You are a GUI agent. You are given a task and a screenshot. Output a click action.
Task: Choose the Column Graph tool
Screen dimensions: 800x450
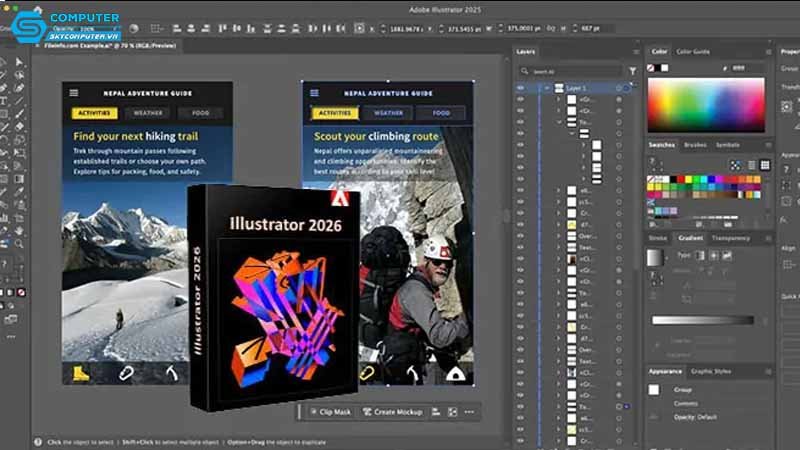tap(4, 218)
